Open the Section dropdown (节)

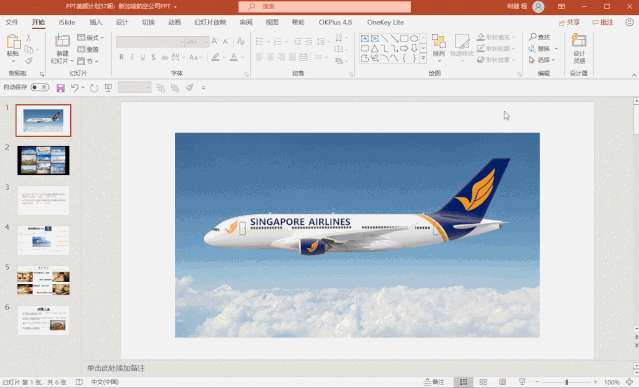point(88,61)
